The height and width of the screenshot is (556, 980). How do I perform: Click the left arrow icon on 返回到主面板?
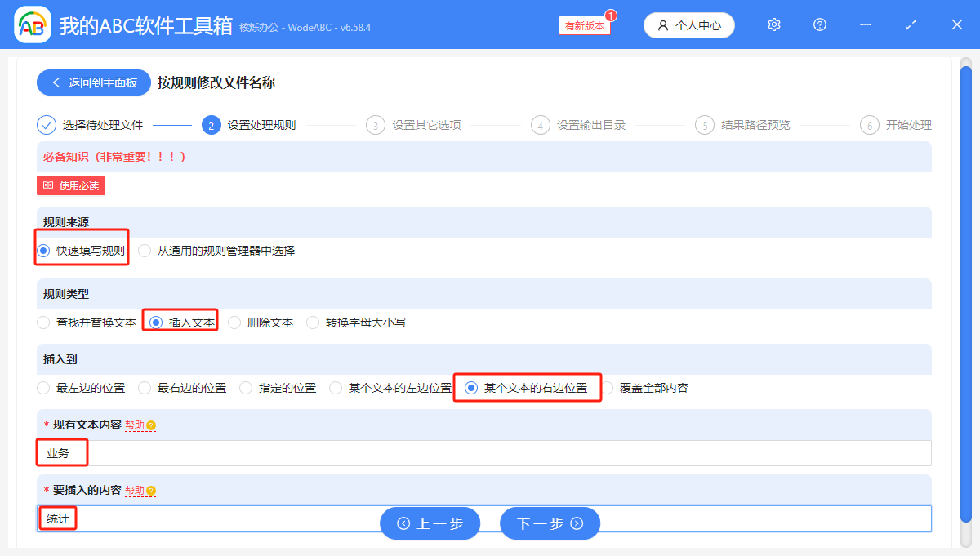click(x=56, y=82)
